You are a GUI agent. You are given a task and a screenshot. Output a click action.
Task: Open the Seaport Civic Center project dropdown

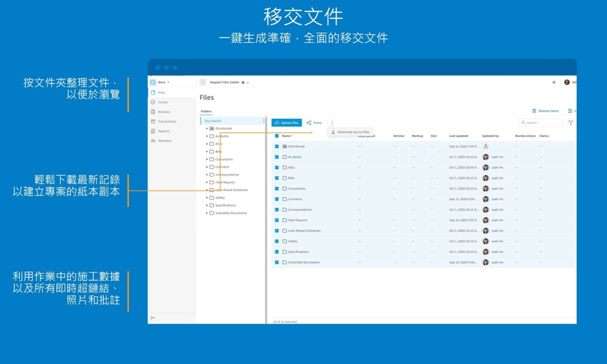248,82
